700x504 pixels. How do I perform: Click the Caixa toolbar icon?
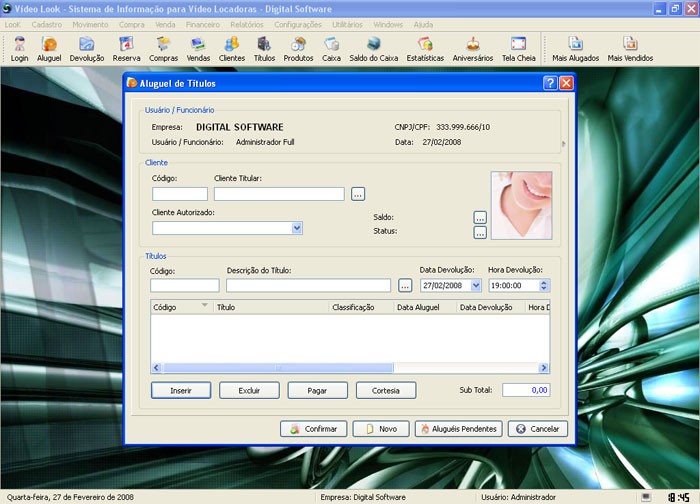(331, 49)
